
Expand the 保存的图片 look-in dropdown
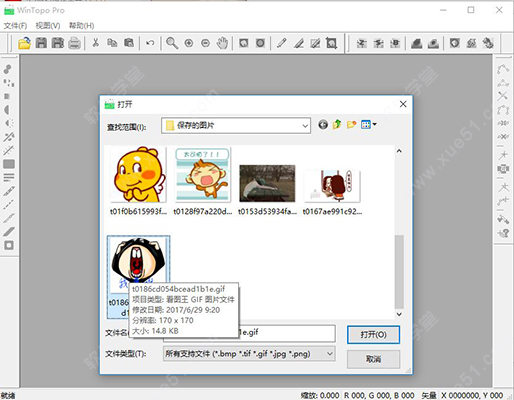305,126
